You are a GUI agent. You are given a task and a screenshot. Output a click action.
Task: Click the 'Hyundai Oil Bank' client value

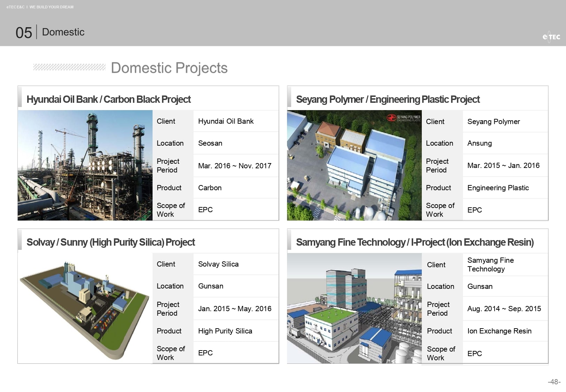point(226,121)
